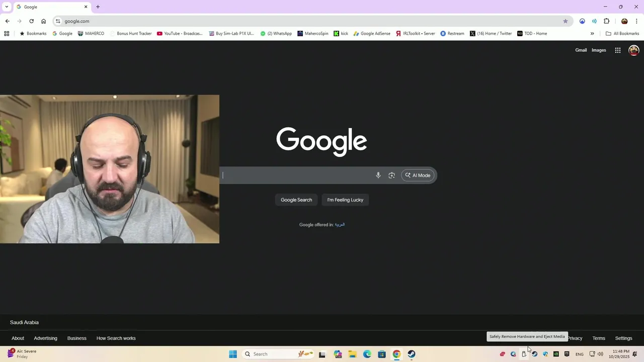Open the Settings footer menu

click(x=623, y=338)
